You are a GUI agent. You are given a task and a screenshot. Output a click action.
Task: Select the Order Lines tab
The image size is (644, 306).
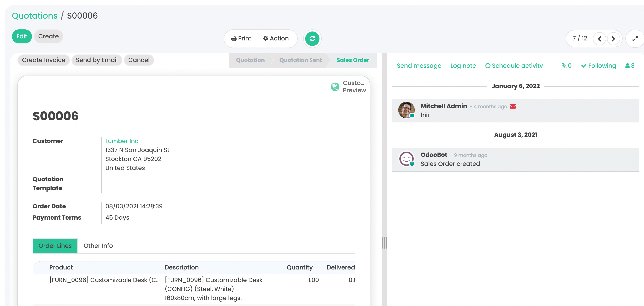55,246
